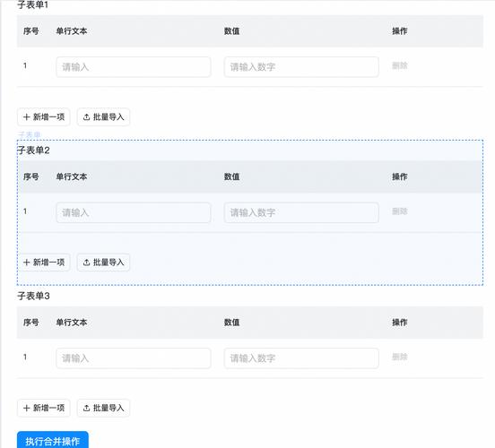Click the 操作 column header in 子表单2
This screenshot has height=448, width=495.
click(x=400, y=177)
